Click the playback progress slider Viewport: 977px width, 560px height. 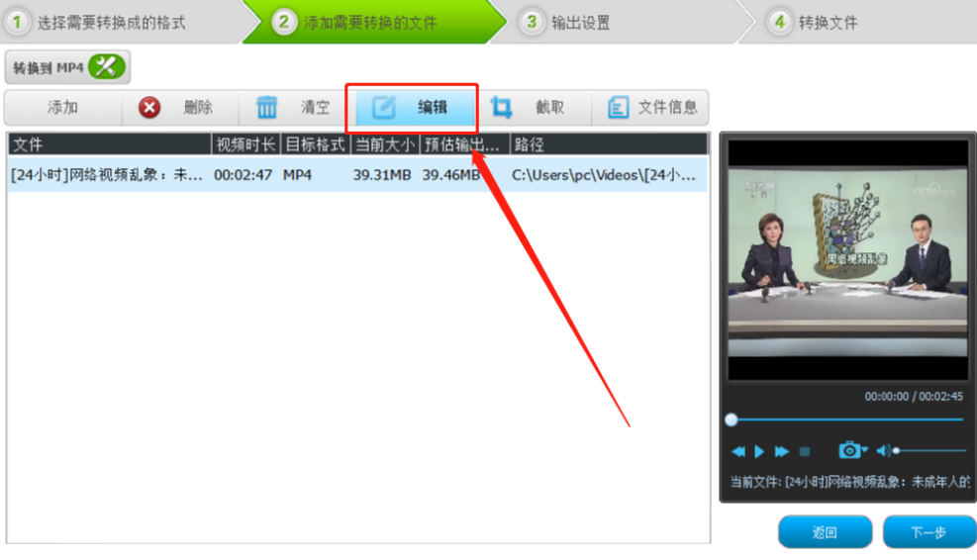tap(847, 420)
